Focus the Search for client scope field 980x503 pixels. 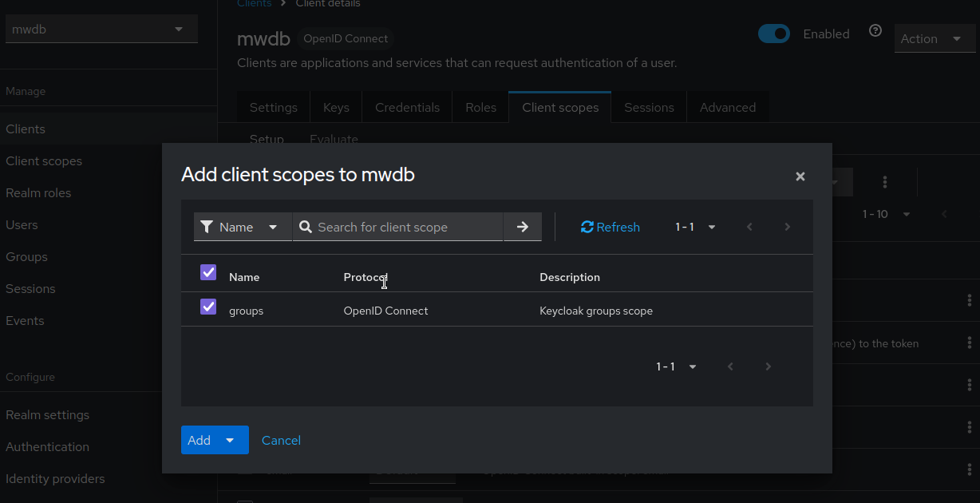(x=397, y=227)
